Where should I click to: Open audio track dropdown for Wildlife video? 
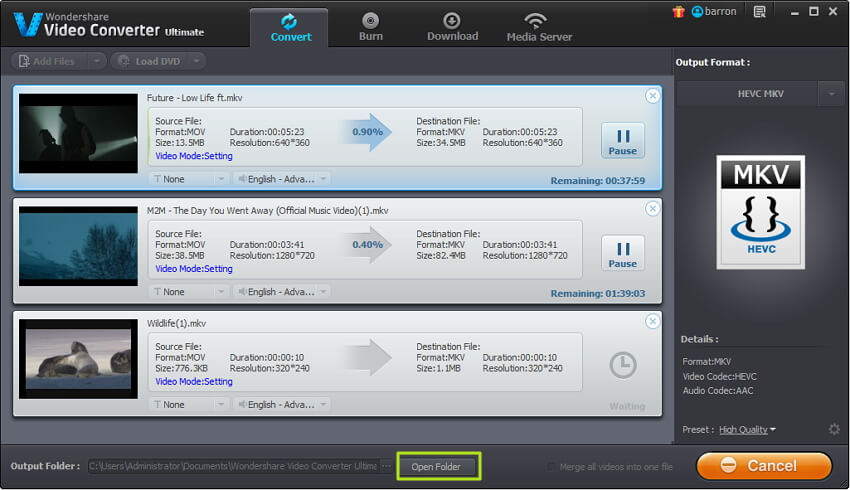click(x=281, y=404)
